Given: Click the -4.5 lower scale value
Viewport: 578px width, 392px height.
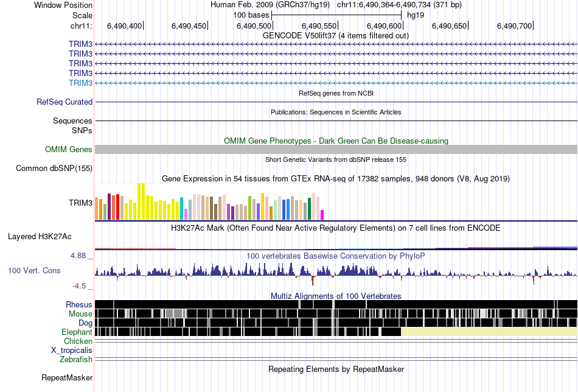Looking at the screenshot, I should tap(79, 286).
